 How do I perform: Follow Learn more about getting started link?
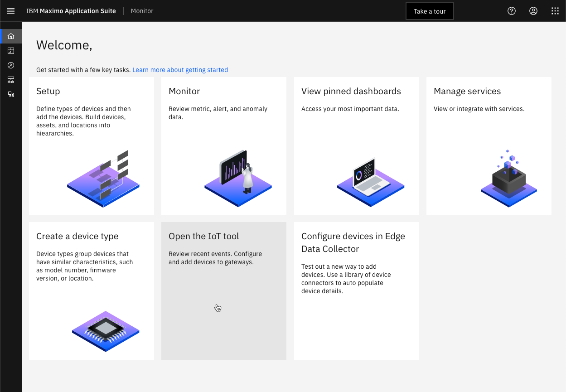pyautogui.click(x=180, y=70)
